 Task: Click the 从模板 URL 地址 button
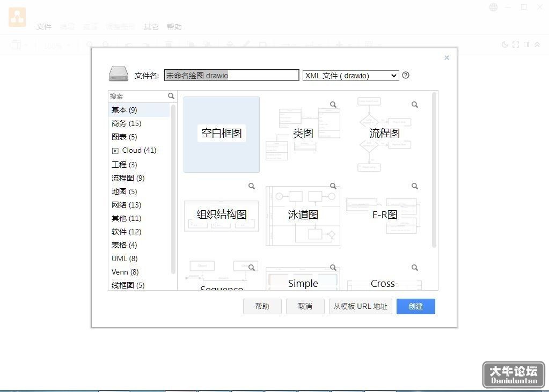coord(360,306)
